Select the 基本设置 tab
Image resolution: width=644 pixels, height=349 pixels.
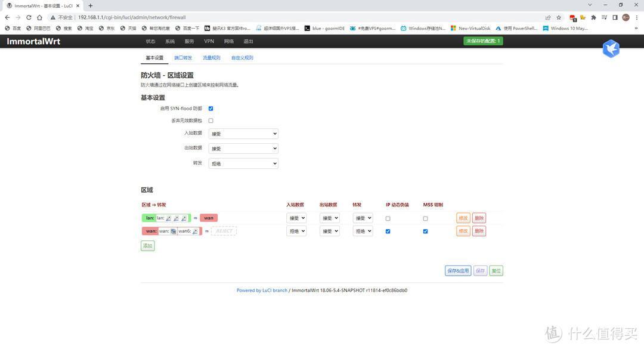(154, 57)
